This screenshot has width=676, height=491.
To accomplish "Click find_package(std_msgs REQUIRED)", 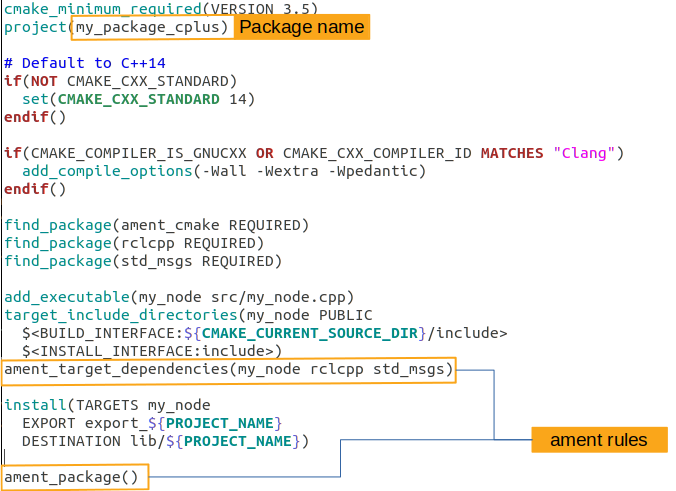I will 143,261.
